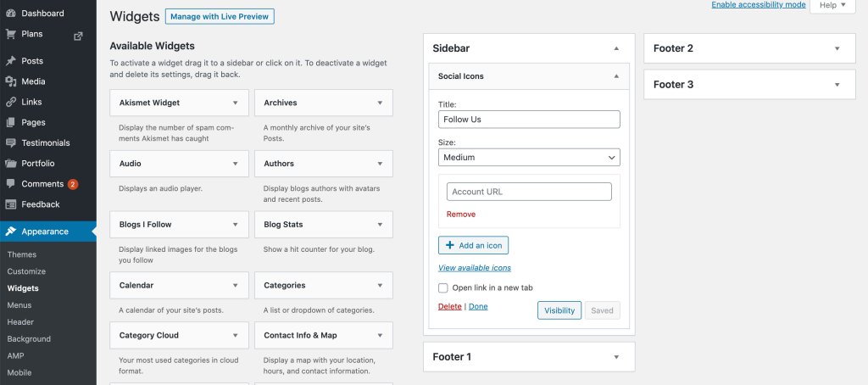The height and width of the screenshot is (385, 868).
Task: Click the Delete widget link
Action: point(449,306)
